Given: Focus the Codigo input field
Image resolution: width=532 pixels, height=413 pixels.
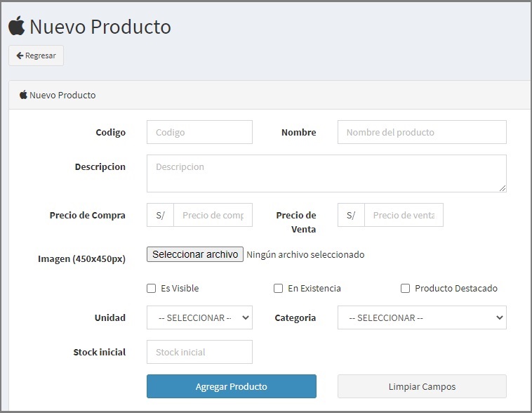Looking at the screenshot, I should [199, 132].
